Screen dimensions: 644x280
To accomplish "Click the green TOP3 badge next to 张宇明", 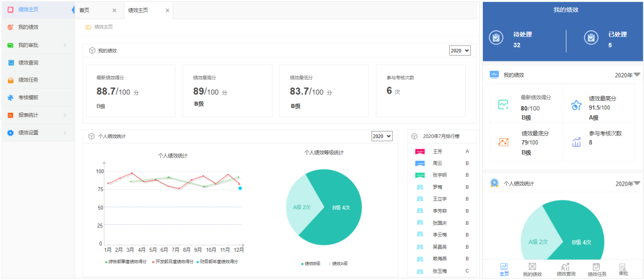I will pyautogui.click(x=420, y=175).
